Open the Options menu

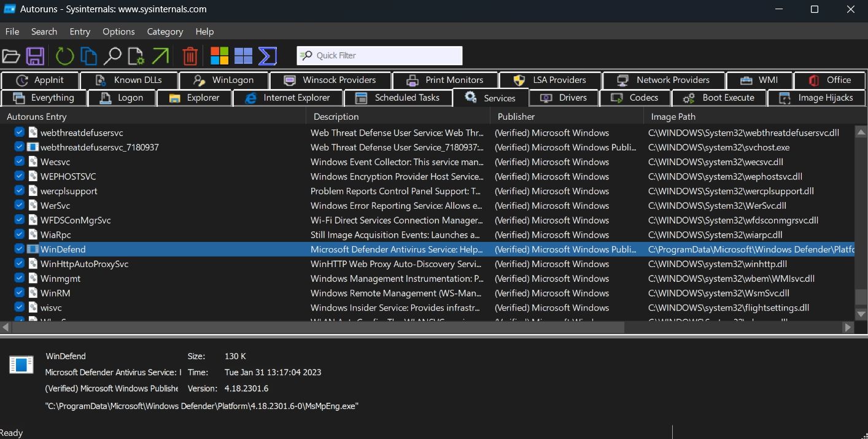pyautogui.click(x=118, y=31)
